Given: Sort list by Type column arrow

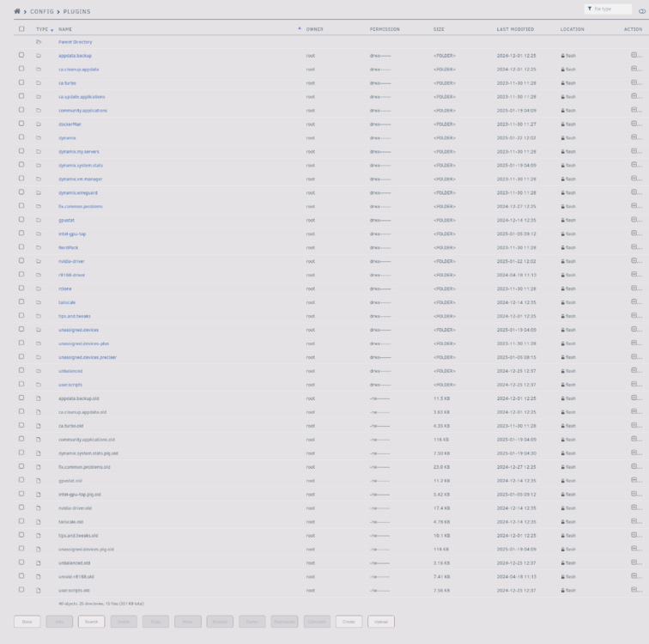Looking at the screenshot, I should [52, 30].
